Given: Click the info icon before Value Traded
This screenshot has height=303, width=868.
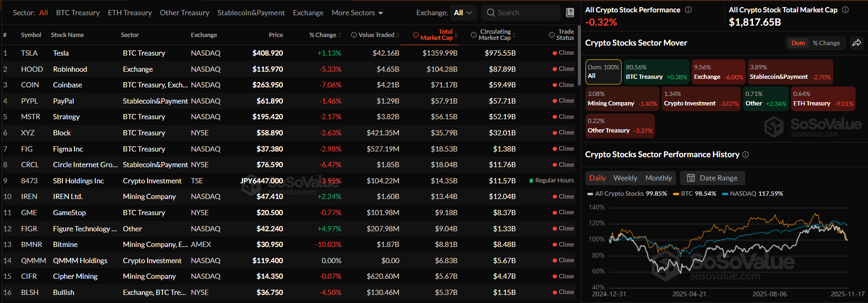Looking at the screenshot, I should click(x=354, y=35).
